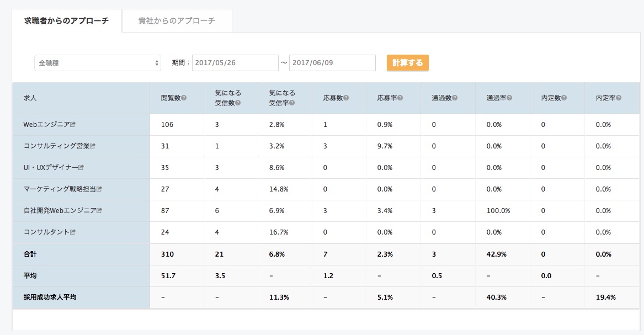This screenshot has height=335, width=644.
Task: Select average applications value 1.2
Action: [x=328, y=275]
